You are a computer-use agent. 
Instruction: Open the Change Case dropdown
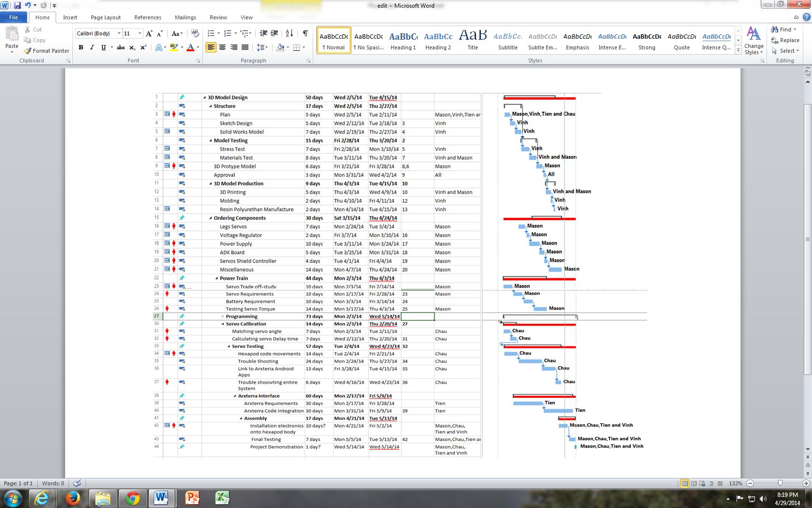(x=177, y=33)
